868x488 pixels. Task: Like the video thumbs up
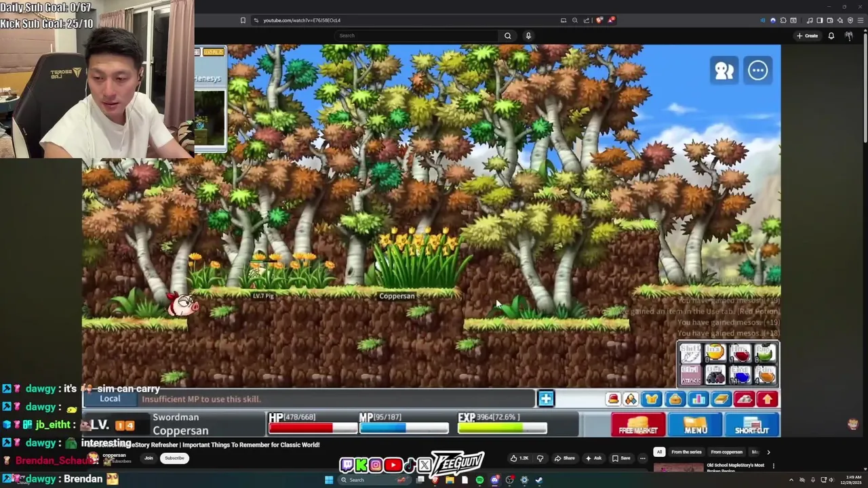click(520, 458)
